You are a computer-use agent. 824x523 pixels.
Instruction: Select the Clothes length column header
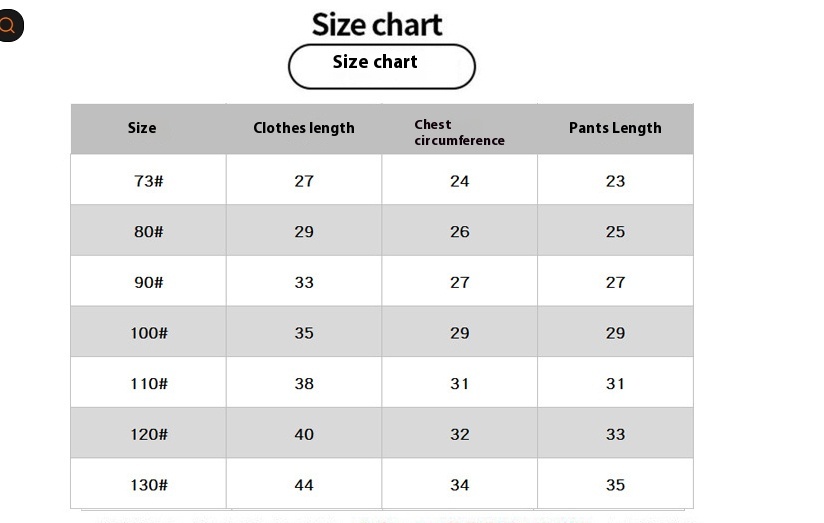304,128
